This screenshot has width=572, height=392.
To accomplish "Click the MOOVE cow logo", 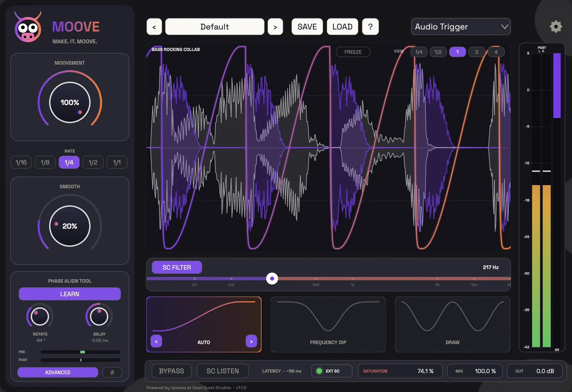I will point(28,27).
